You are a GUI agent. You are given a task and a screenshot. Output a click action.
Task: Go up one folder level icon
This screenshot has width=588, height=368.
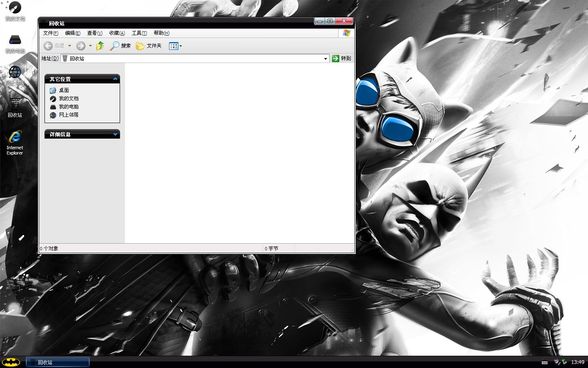(x=100, y=46)
